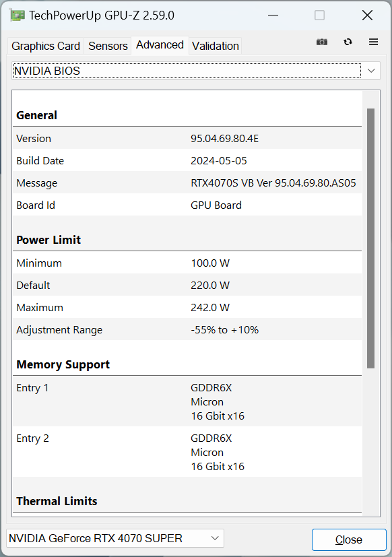392x557 pixels.
Task: Switch to the Graphics Card tab
Action: [x=46, y=46]
